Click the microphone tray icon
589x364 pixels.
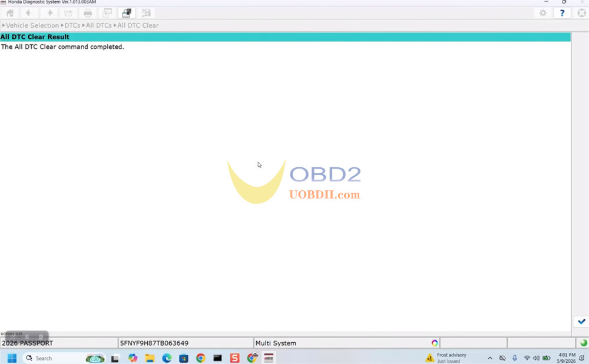click(515, 358)
